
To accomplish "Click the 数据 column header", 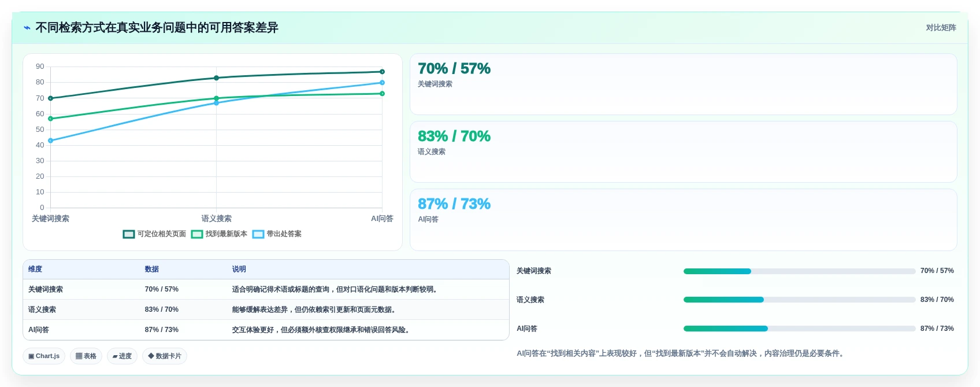I will click(x=152, y=270).
